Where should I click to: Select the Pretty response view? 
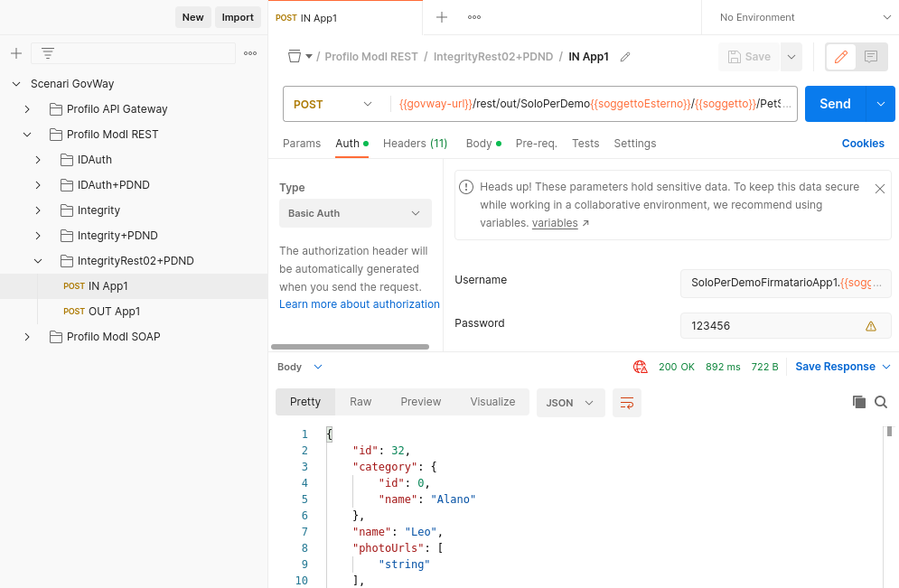coord(305,402)
